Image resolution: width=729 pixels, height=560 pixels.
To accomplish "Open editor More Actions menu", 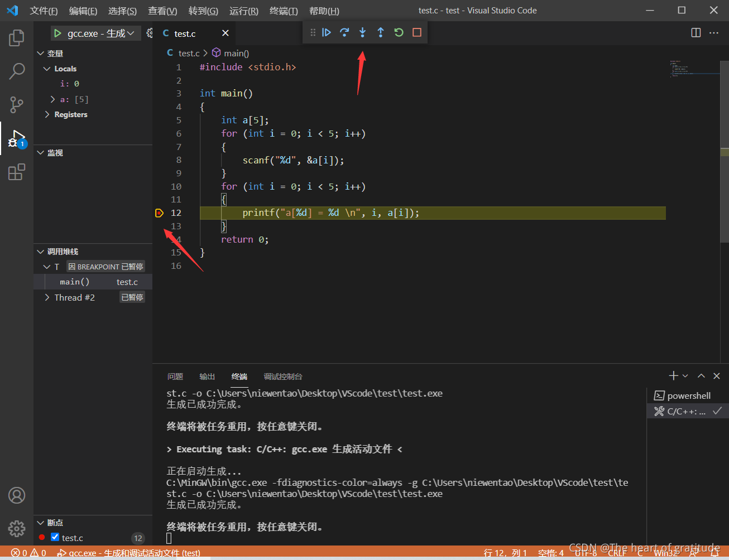I will coord(714,33).
